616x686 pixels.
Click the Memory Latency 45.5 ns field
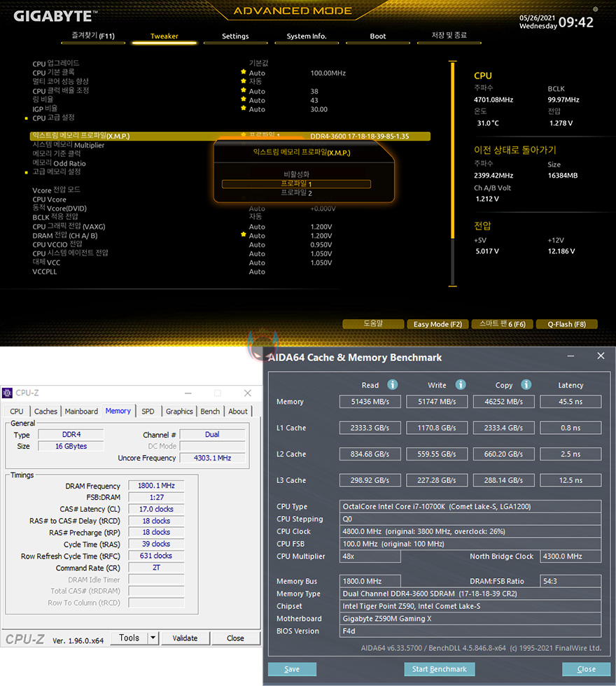click(x=570, y=402)
